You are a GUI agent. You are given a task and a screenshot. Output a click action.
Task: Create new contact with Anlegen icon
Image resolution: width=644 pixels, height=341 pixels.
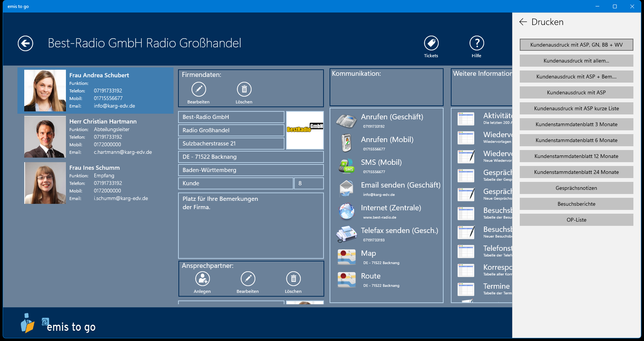pyautogui.click(x=202, y=279)
